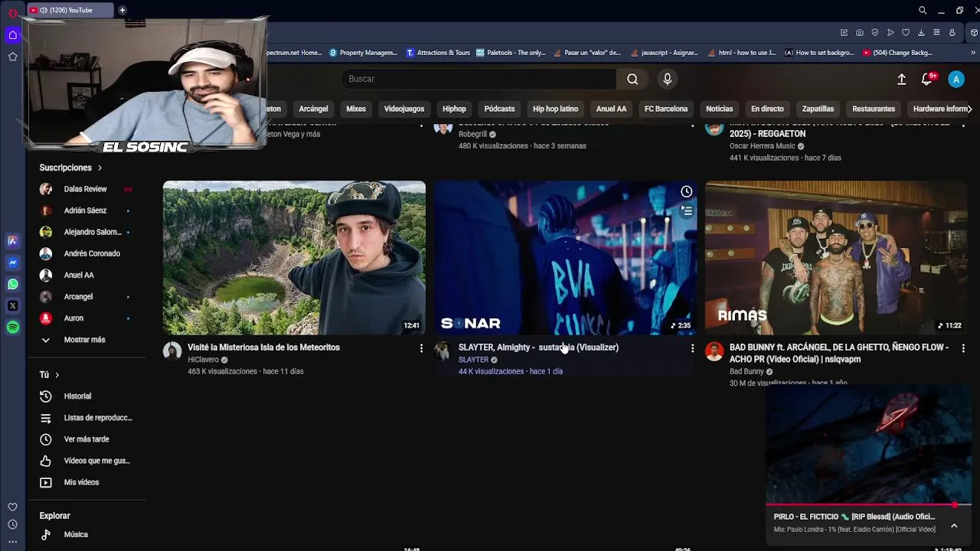Click the shield privacy icon in the address bar

(875, 33)
